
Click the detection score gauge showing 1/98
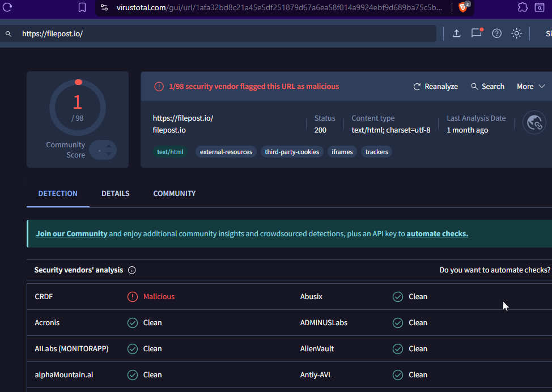pos(78,107)
